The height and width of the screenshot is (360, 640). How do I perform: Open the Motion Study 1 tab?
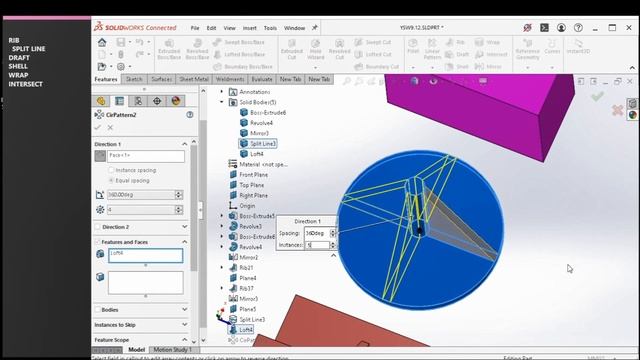pyautogui.click(x=173, y=350)
